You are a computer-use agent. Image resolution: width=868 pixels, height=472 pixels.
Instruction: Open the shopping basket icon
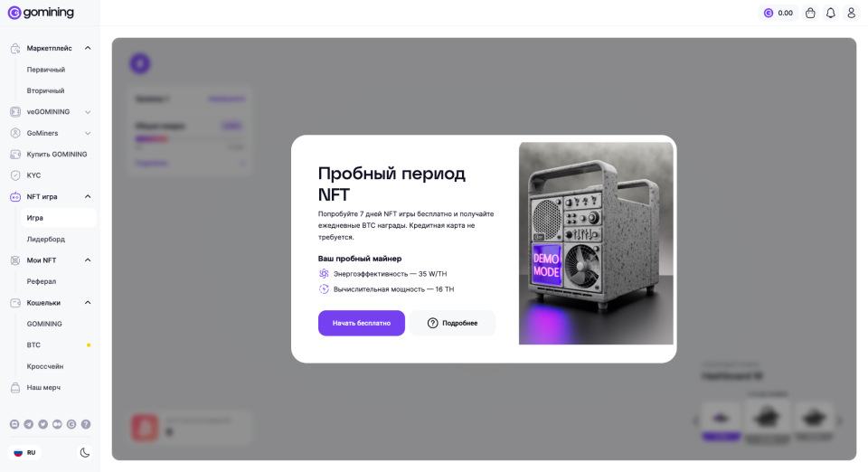(x=810, y=13)
